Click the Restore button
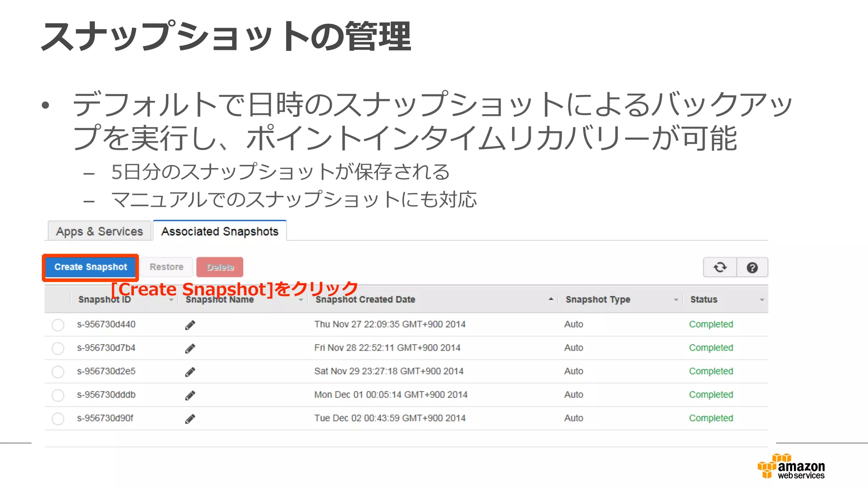 167,267
